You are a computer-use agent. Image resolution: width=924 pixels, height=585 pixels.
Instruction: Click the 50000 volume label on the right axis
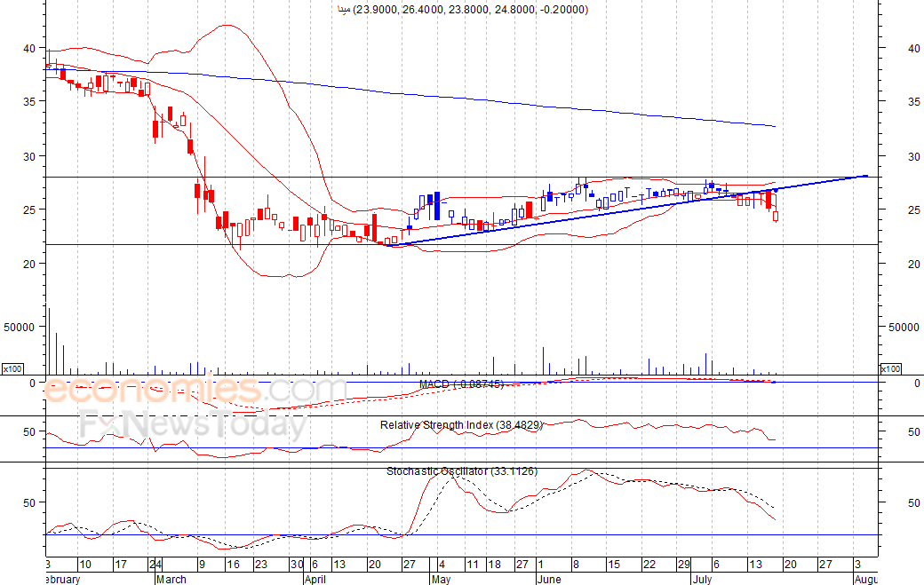click(x=904, y=328)
